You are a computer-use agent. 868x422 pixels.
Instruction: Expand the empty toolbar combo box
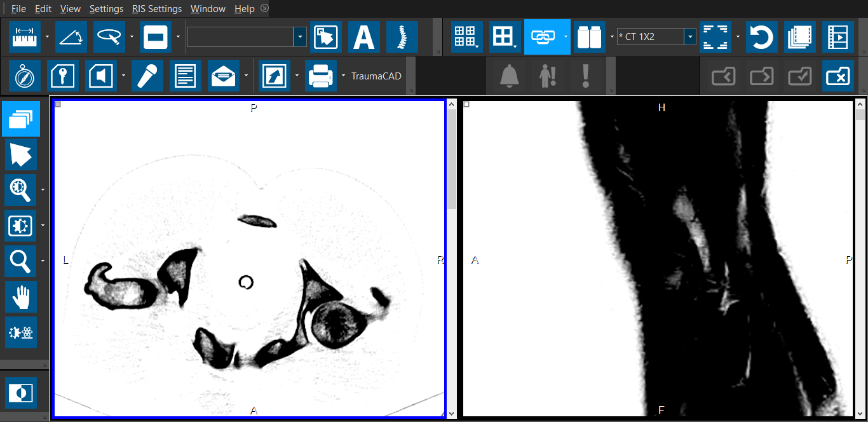(299, 37)
